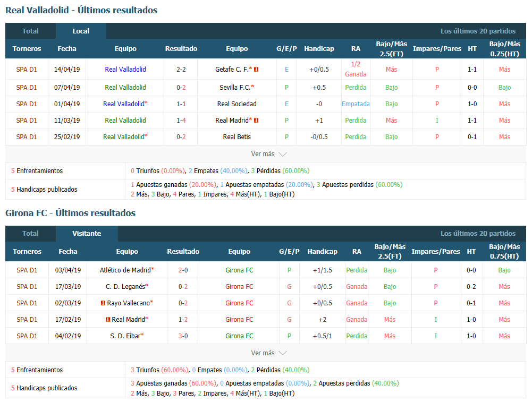Open Girona FC link in 17/02/19 row
The width and height of the screenshot is (532, 402).
tap(239, 319)
